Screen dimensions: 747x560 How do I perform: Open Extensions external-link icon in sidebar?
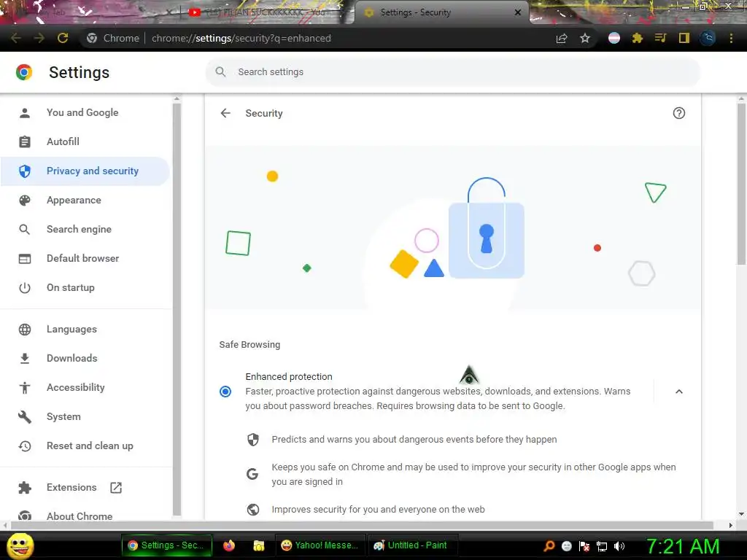click(x=116, y=488)
